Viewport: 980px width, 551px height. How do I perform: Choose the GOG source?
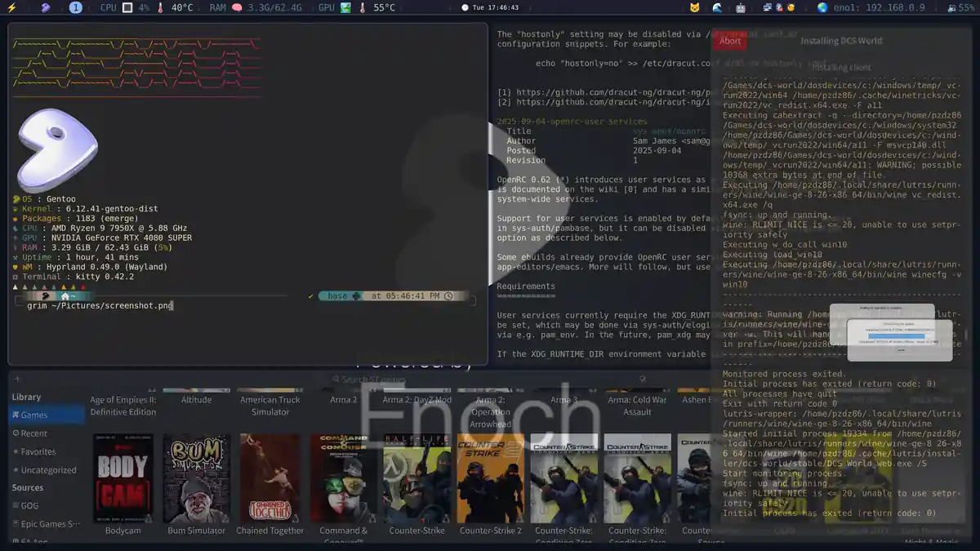click(x=29, y=506)
